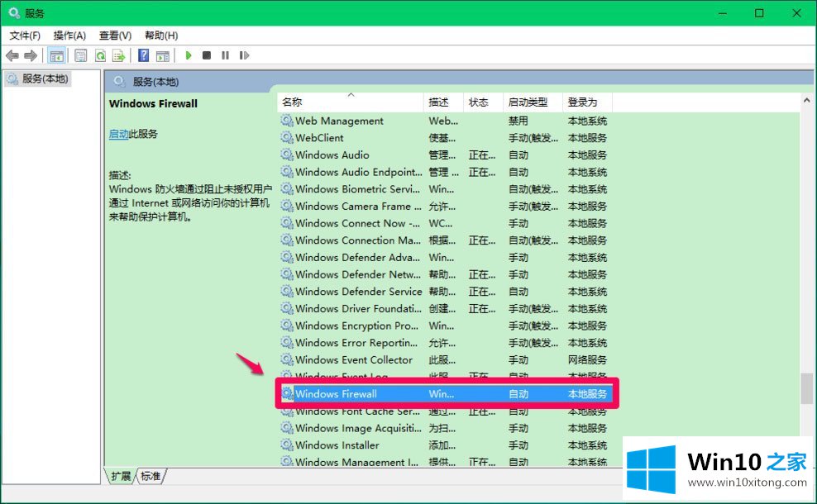Select Windows Biometric Service row
Image resolution: width=817 pixels, height=504 pixels.
click(x=444, y=189)
